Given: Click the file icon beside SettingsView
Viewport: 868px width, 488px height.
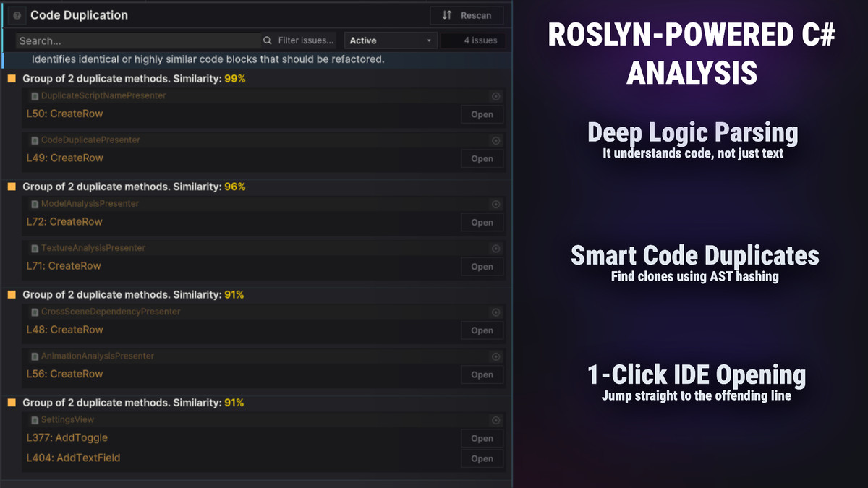Looking at the screenshot, I should [x=35, y=419].
